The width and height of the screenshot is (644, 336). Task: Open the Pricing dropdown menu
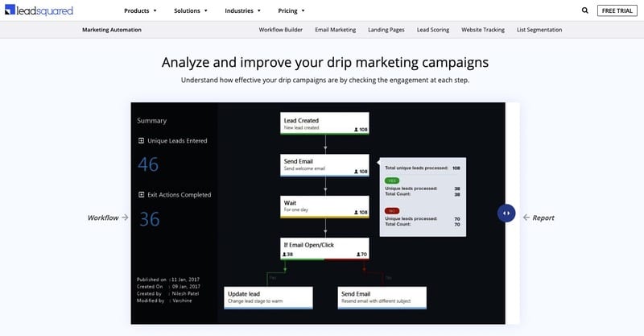(291, 10)
